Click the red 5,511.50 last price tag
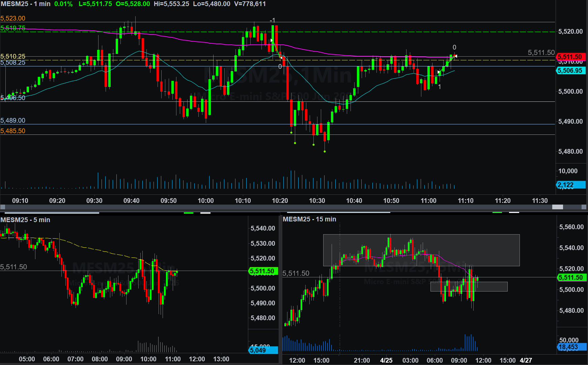This screenshot has height=365, width=588. [x=570, y=57]
